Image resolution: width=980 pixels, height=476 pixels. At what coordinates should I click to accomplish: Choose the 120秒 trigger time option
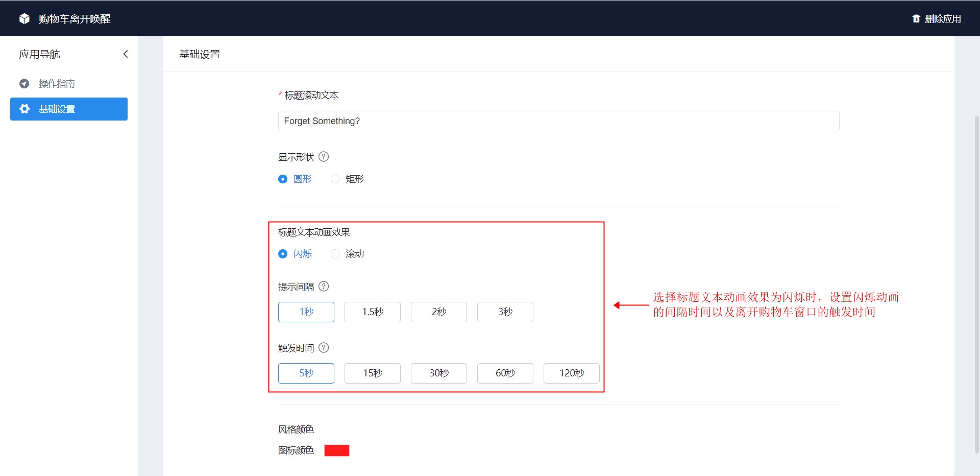coord(572,373)
